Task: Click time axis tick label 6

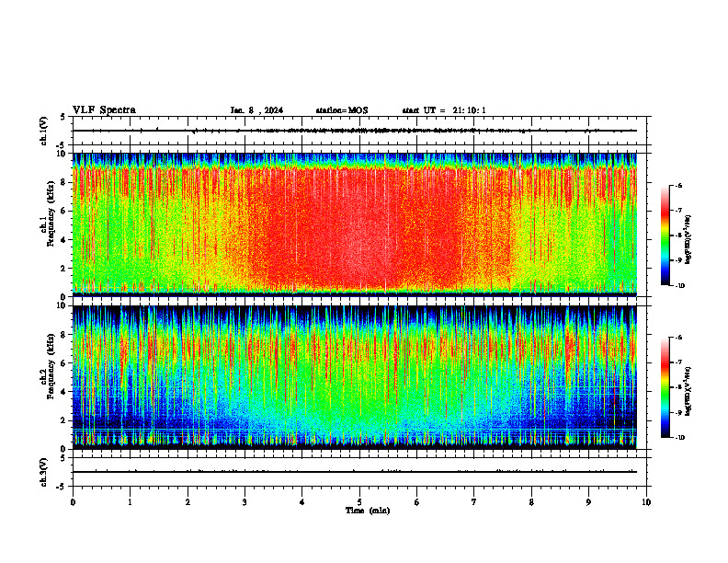Action: (417, 502)
